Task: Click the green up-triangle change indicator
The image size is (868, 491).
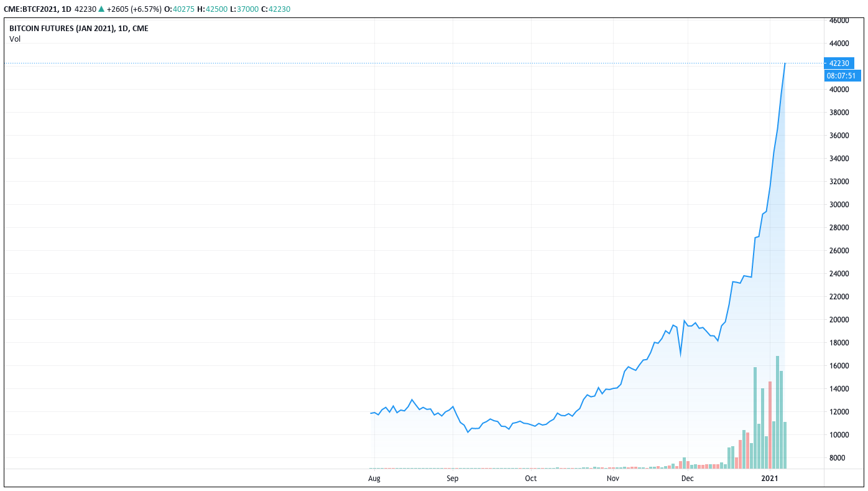Action: 101,9
